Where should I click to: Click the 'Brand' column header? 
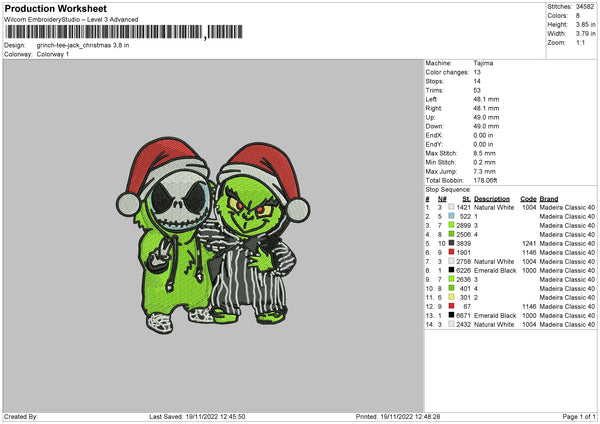point(549,199)
